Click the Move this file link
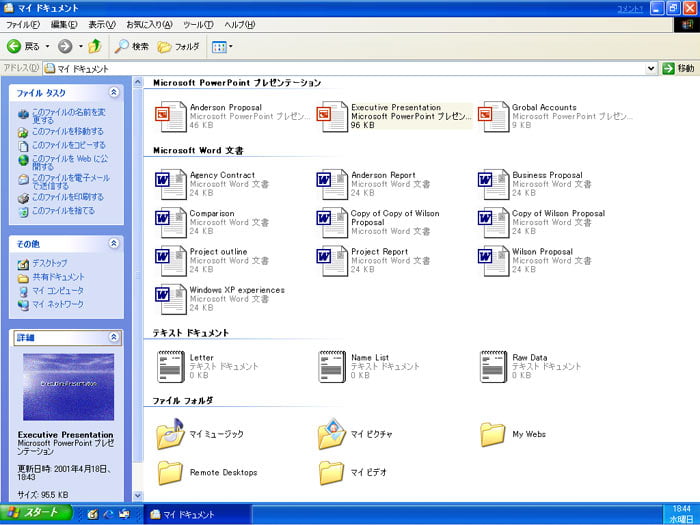 [67, 131]
